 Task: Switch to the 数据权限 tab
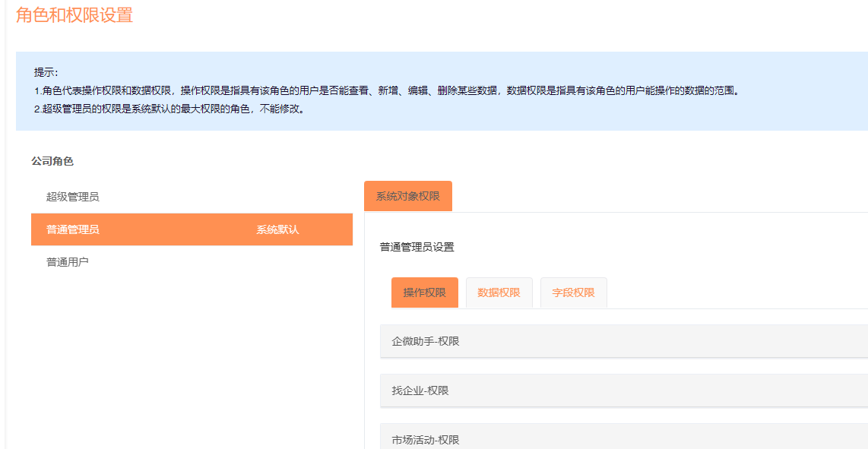[499, 292]
